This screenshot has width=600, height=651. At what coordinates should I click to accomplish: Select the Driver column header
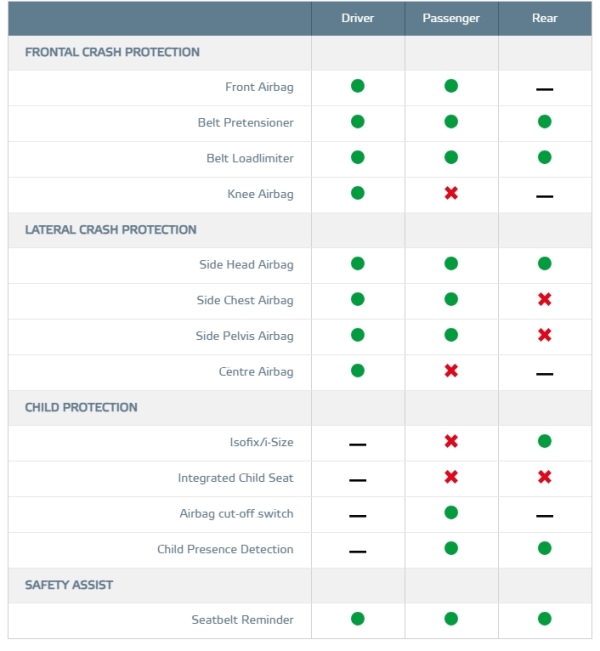(357, 18)
